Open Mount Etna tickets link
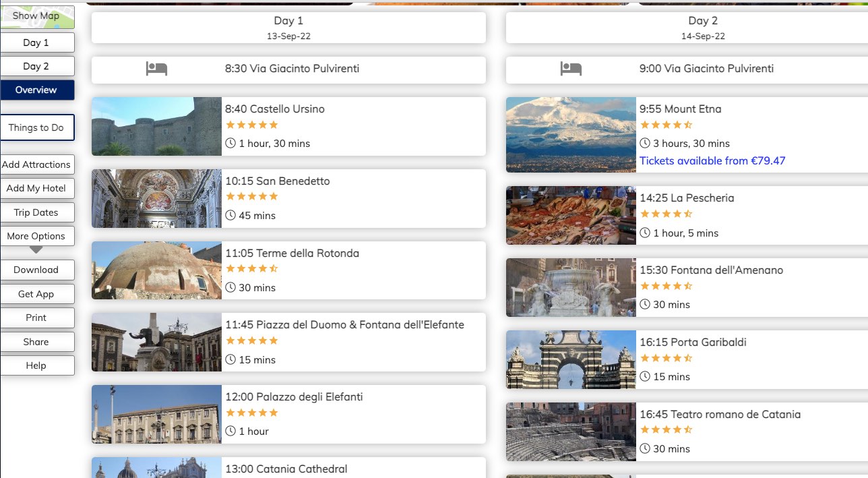 712,161
